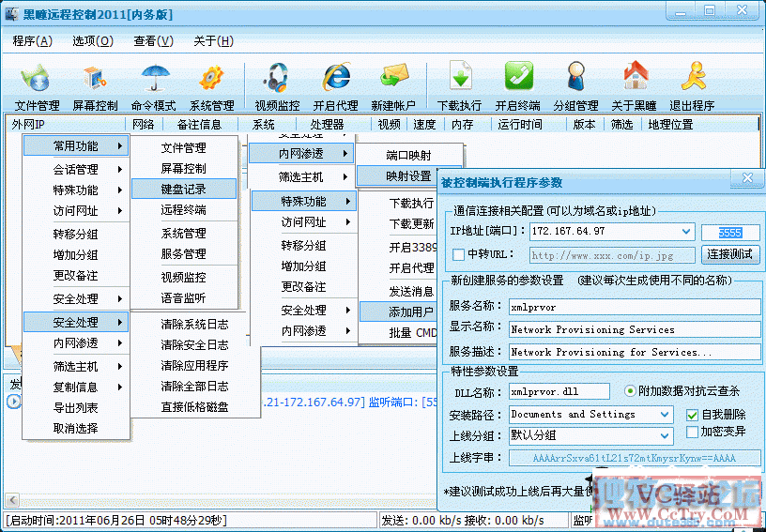
Task: Choose 远程终端 in the submenu
Action: (184, 210)
